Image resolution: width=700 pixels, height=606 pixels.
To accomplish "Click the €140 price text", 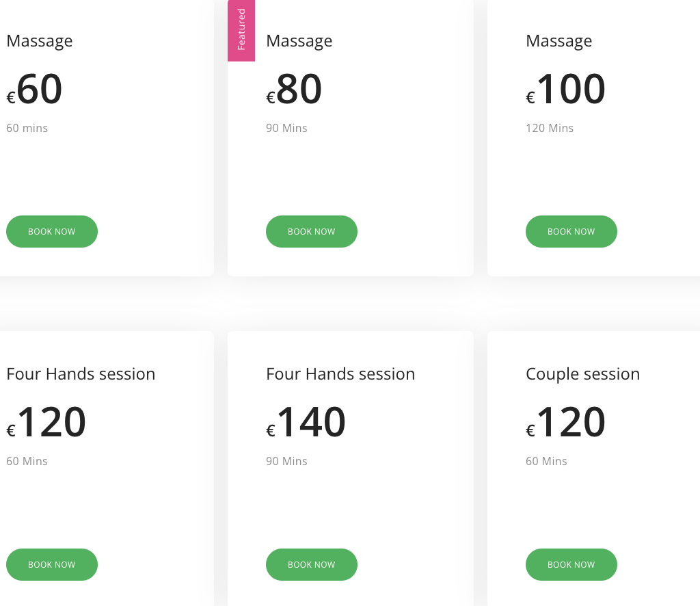I will [x=306, y=423].
